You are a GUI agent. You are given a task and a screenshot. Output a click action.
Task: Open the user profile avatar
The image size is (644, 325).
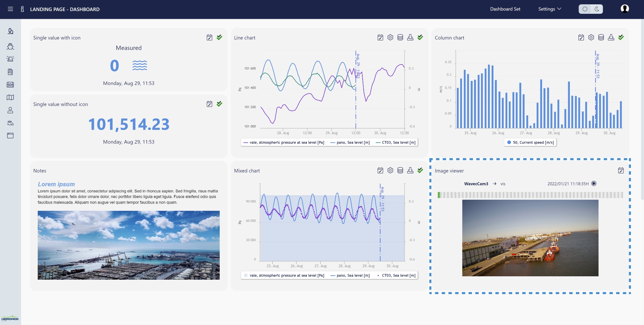pyautogui.click(x=625, y=9)
